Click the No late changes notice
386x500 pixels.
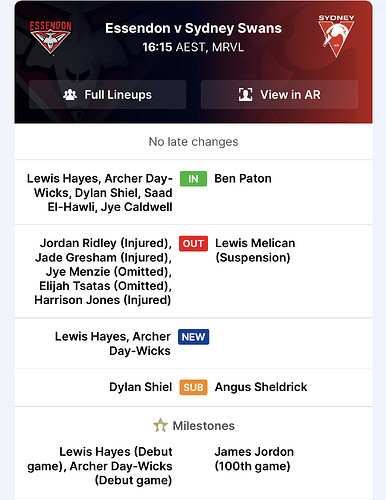point(193,142)
